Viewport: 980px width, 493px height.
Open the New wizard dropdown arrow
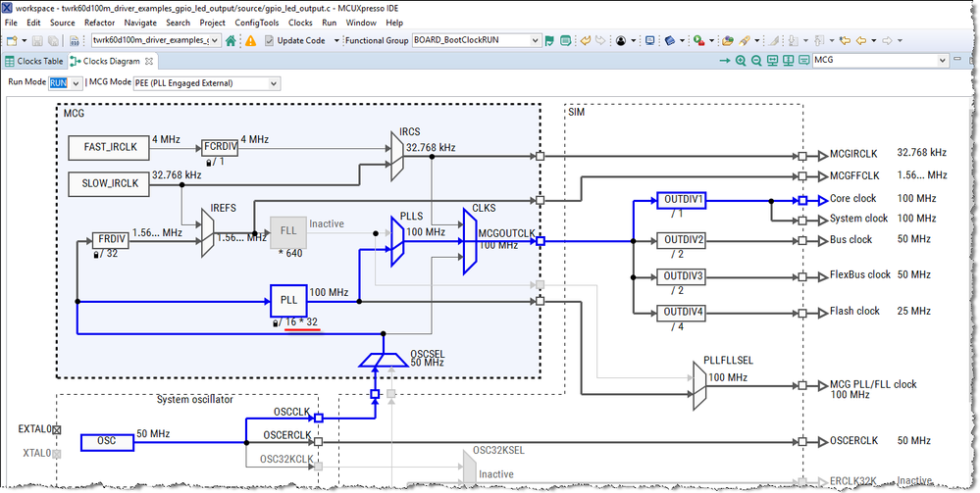[x=25, y=40]
